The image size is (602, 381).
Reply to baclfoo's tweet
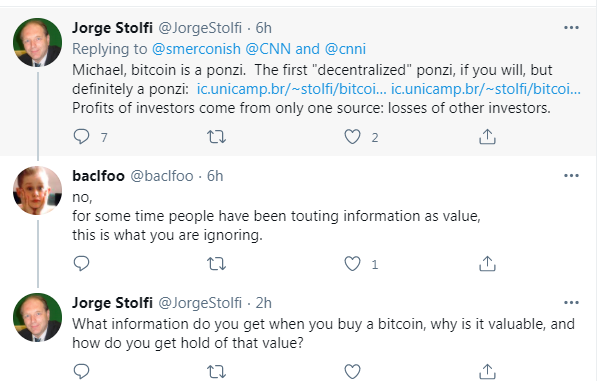81,263
